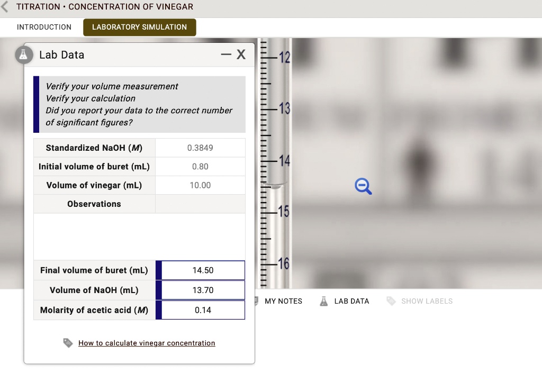542x392 pixels.
Task: Close the Lab Data window
Action: (x=241, y=54)
